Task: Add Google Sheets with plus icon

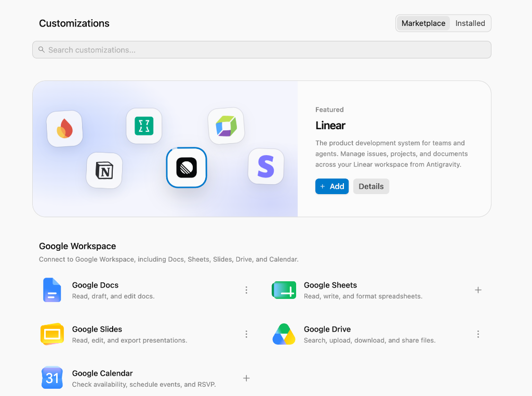Action: (478, 290)
